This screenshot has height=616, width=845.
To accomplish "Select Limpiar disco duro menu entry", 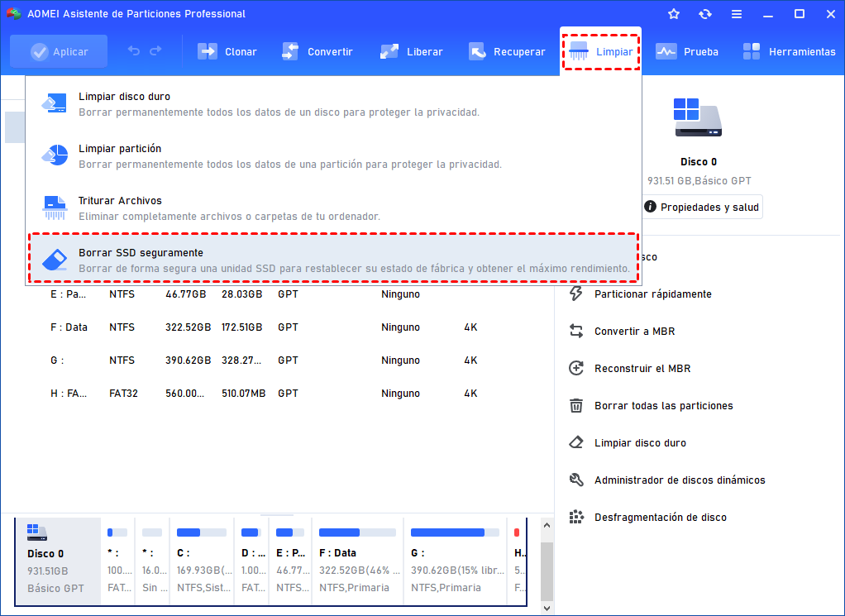I will (x=124, y=97).
